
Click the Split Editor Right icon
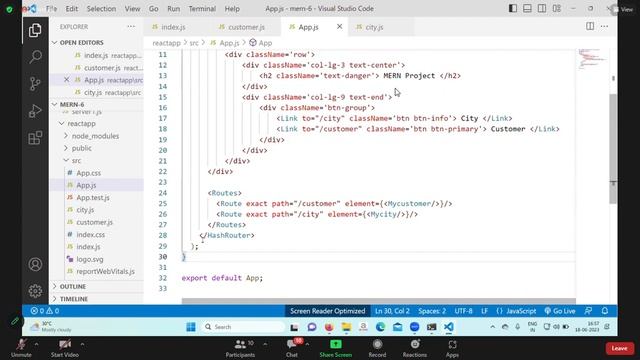point(590,27)
